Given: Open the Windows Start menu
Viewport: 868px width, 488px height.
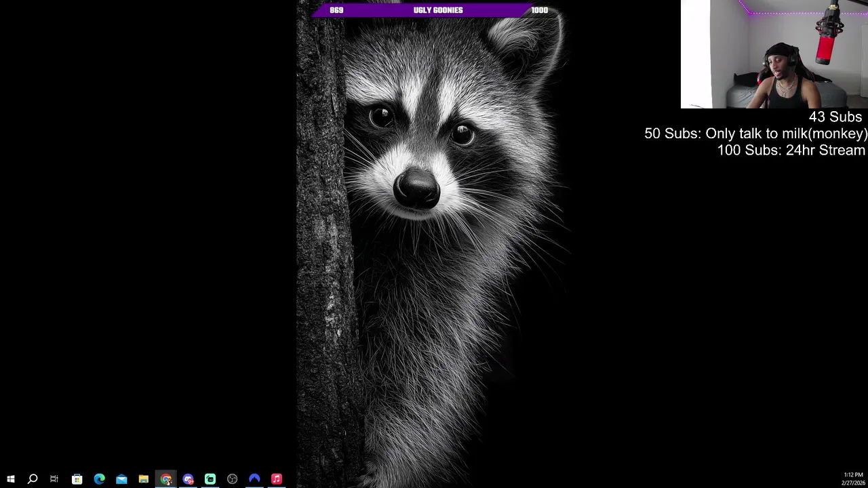Looking at the screenshot, I should pyautogui.click(x=11, y=479).
